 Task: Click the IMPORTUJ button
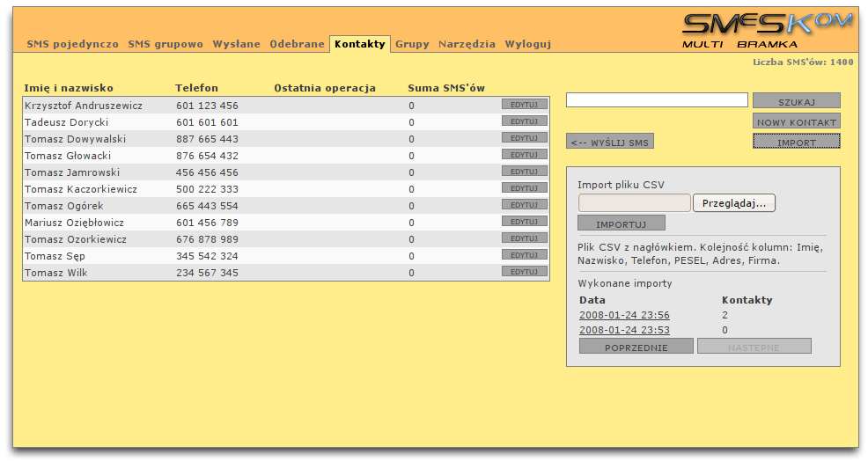(x=622, y=223)
